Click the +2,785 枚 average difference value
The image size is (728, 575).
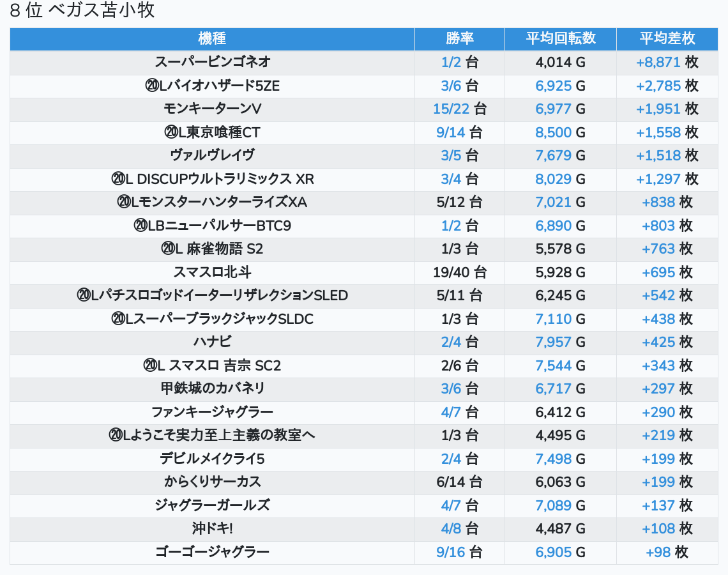pos(667,86)
